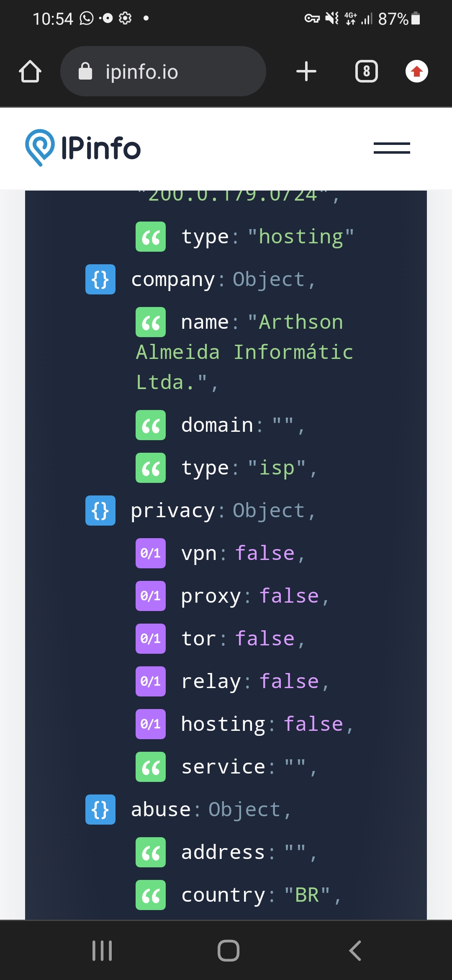Tap the browser home icon

30,71
